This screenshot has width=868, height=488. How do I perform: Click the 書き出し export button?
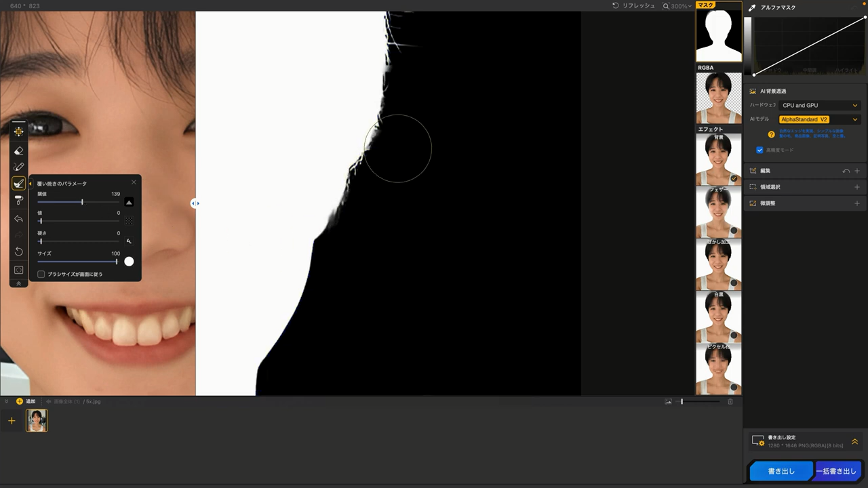click(781, 471)
